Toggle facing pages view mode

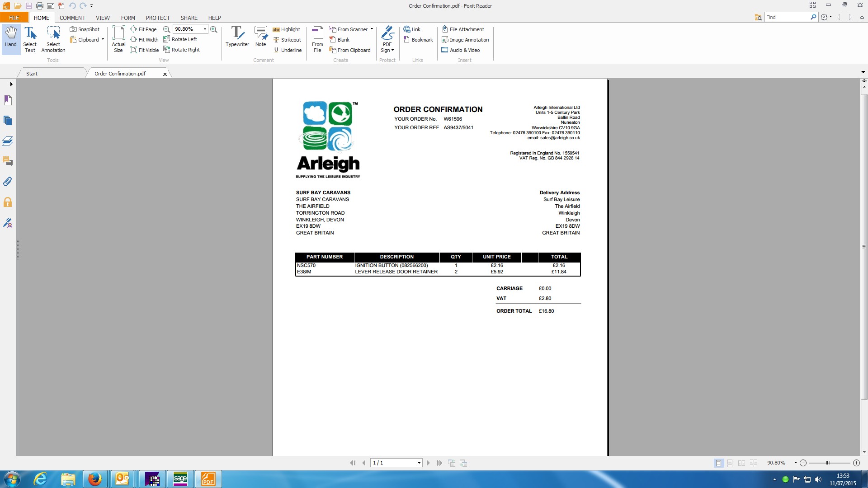click(x=741, y=463)
